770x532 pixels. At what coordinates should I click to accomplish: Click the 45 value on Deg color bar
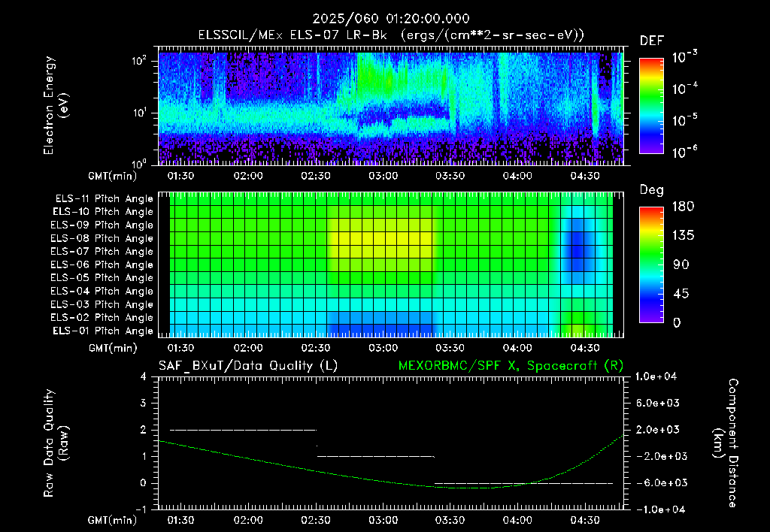681,294
